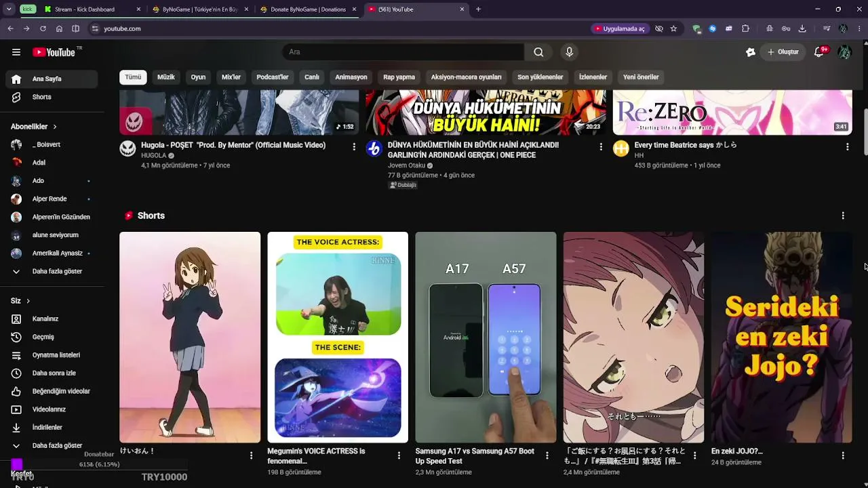Screen dimensions: 868x488
Task: Open the YouTube hamburger guide menu
Action: point(16,52)
